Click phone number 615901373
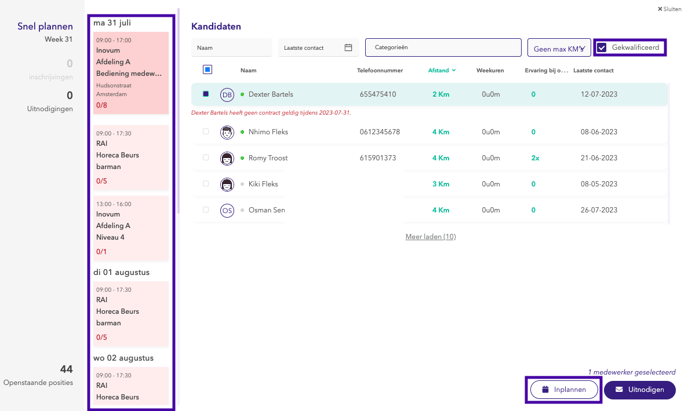The image size is (688, 411). [378, 158]
